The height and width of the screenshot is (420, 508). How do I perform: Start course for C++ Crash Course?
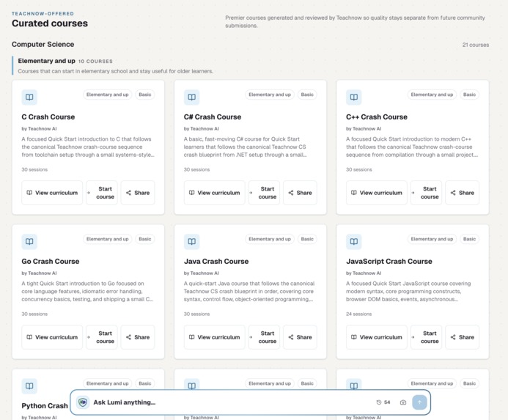tap(426, 193)
